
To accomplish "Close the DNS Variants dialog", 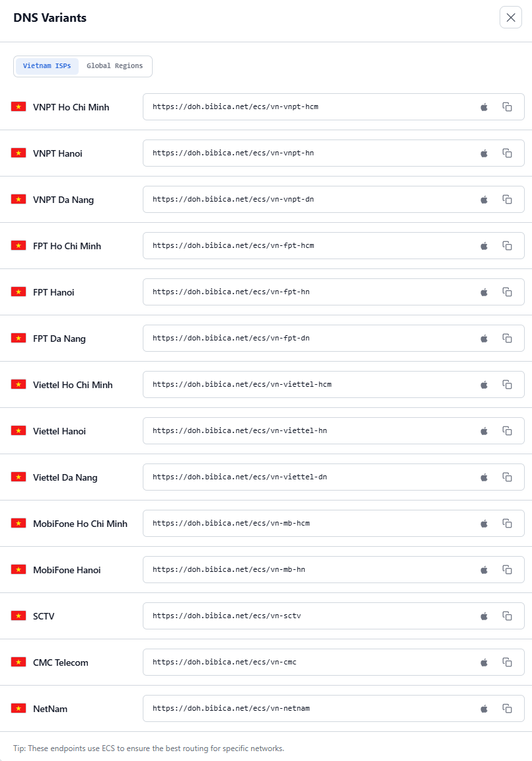I will point(511,17).
